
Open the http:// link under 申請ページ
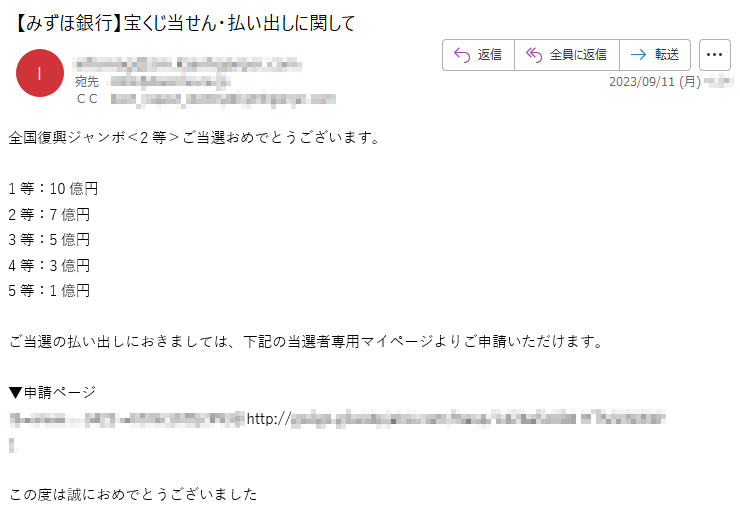click(x=455, y=418)
